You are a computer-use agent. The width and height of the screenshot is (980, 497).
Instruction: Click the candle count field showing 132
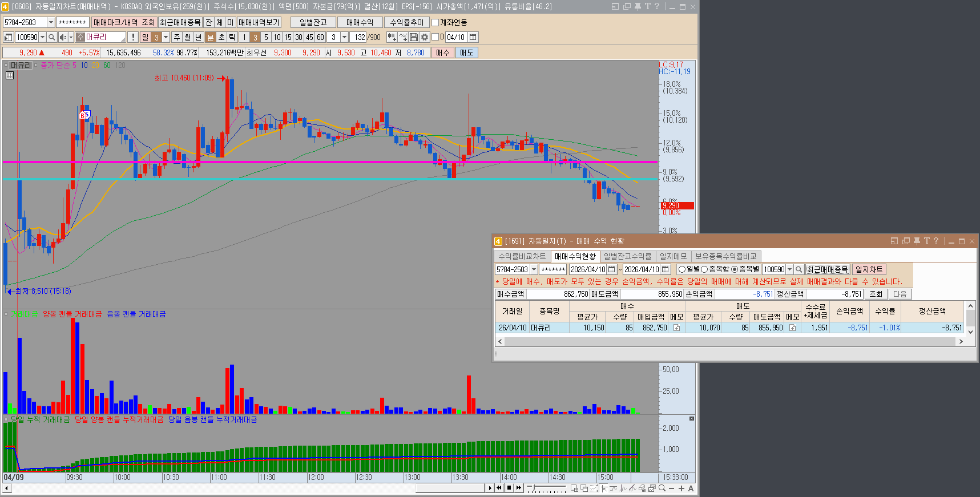coord(358,37)
